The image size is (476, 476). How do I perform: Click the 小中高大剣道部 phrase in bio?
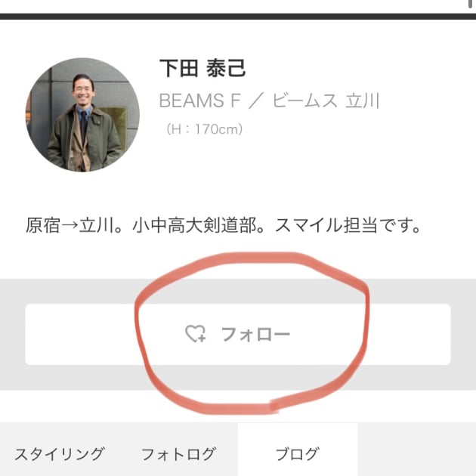(194, 225)
